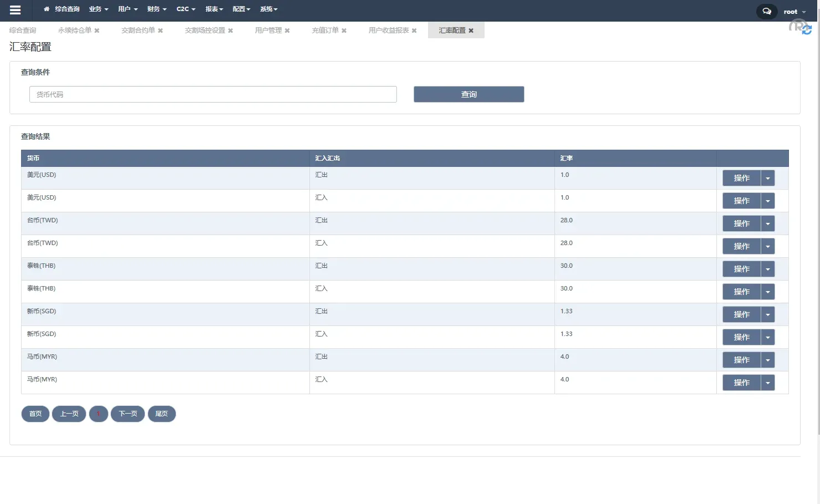
Task: Open the sidebar via hamburger menu icon
Action: 15,9
